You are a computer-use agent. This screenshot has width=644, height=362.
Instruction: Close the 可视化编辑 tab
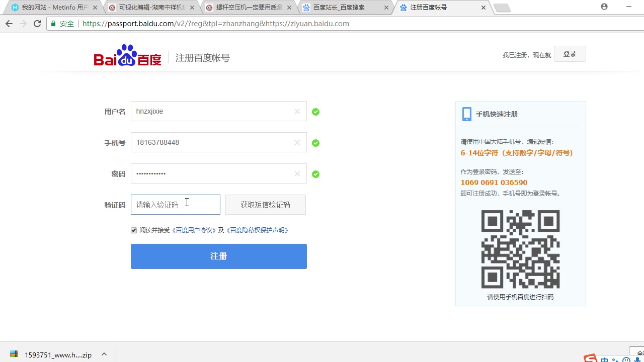coord(192,8)
